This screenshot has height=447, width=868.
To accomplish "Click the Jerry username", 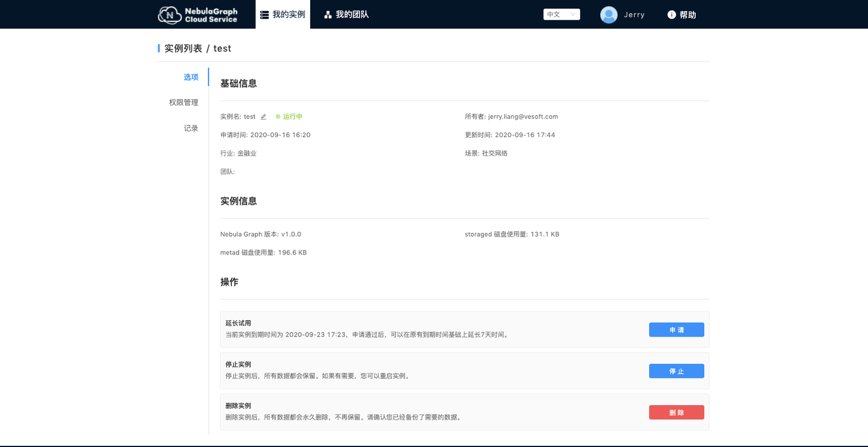I will 634,15.
